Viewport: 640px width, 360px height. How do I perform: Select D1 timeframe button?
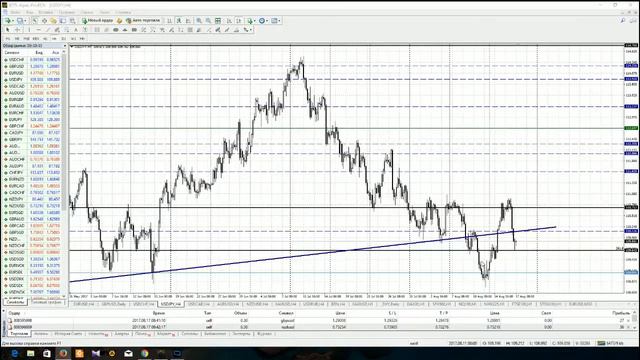(x=64, y=38)
